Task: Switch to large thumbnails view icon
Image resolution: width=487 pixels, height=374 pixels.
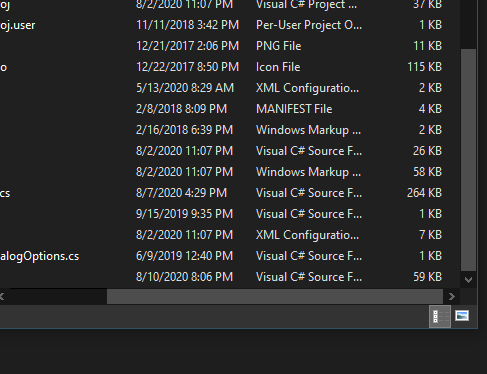Action: pos(462,316)
